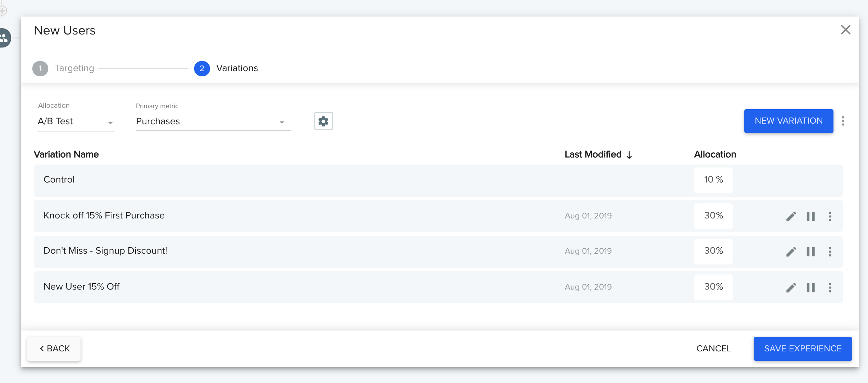The width and height of the screenshot is (868, 383).
Task: Select the Knock off 15% First Purchase name
Action: pos(104,216)
